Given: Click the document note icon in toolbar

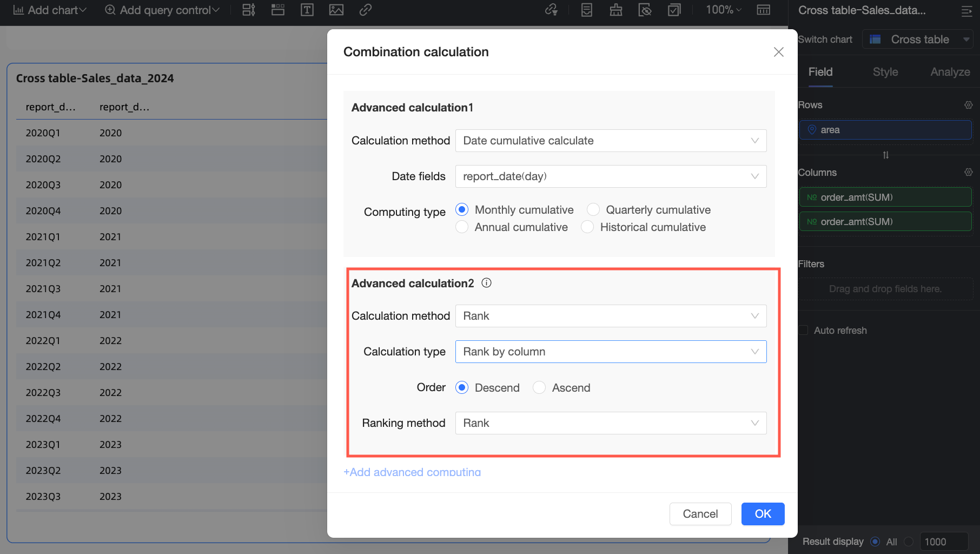Looking at the screenshot, I should (x=587, y=10).
